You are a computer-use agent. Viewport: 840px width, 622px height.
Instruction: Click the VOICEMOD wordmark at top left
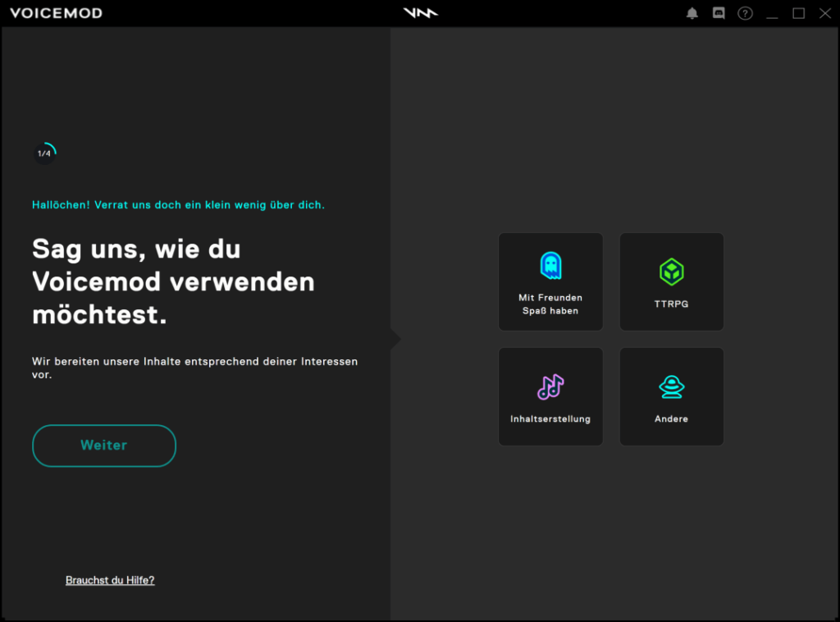coord(56,13)
